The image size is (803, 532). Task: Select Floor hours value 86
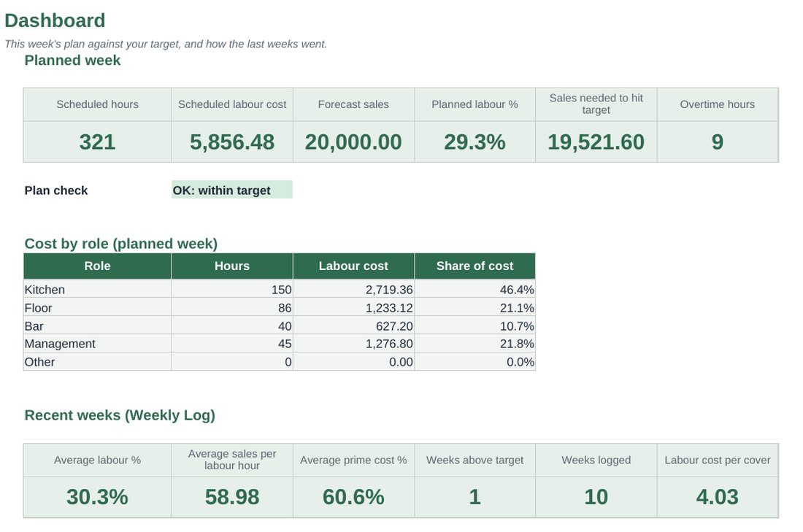pyautogui.click(x=285, y=308)
